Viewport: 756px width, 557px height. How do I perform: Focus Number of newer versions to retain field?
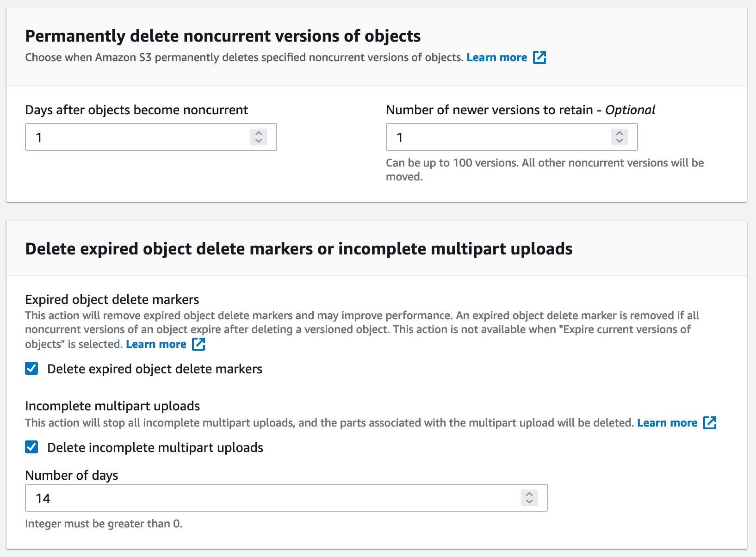[x=512, y=137]
